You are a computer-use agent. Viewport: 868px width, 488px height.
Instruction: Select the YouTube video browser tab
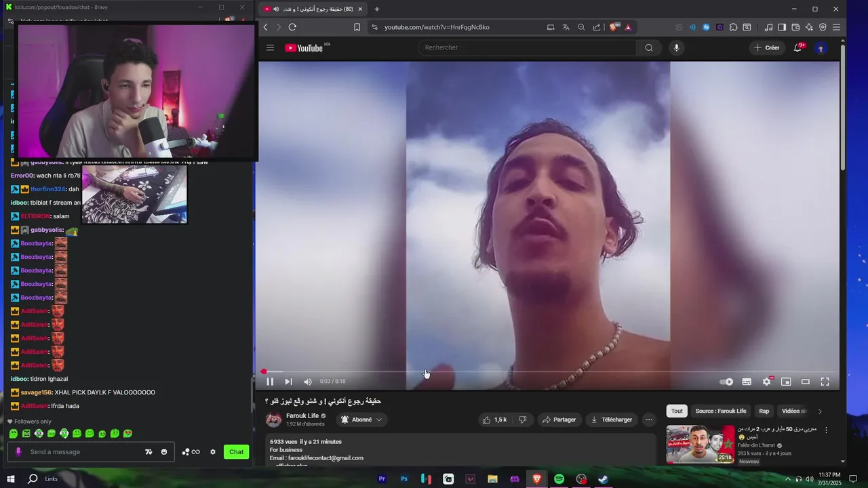click(x=313, y=9)
